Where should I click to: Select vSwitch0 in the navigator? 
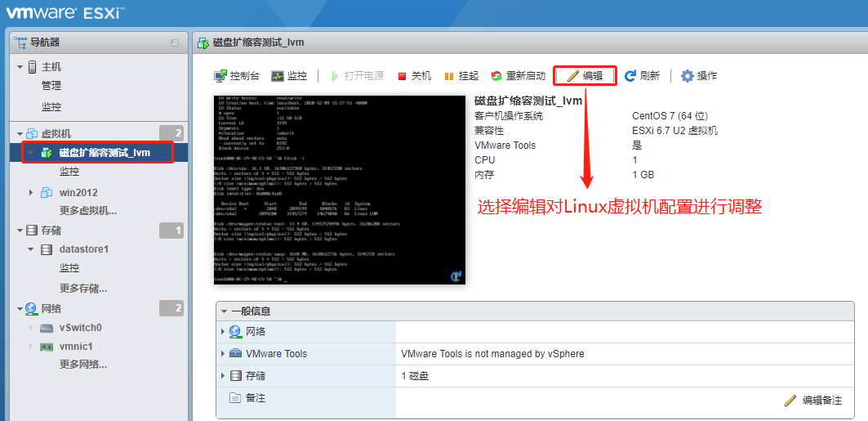[x=80, y=327]
